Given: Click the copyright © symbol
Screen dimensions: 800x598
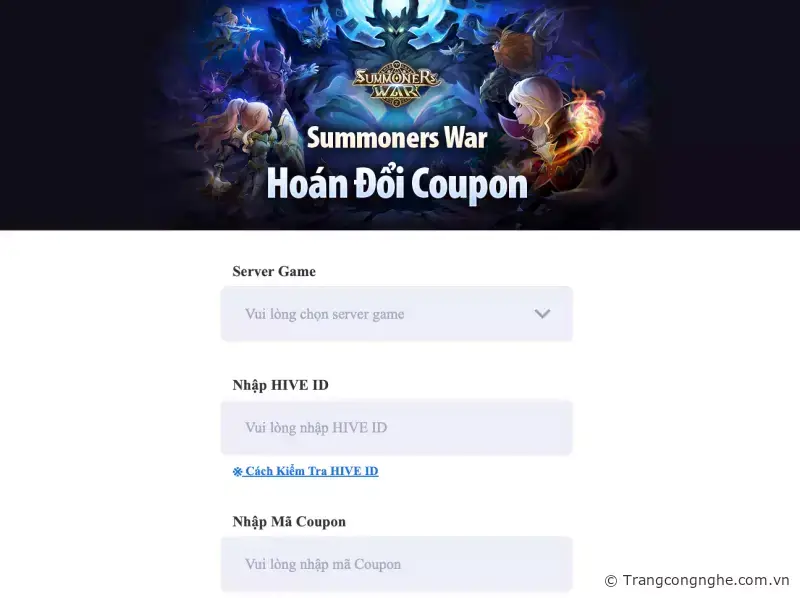Looking at the screenshot, I should (611, 581).
